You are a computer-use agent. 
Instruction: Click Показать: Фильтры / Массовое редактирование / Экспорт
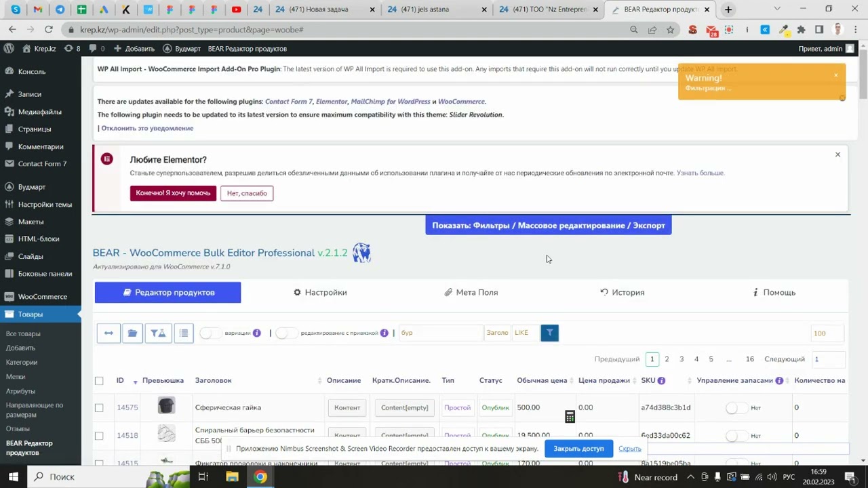click(549, 225)
